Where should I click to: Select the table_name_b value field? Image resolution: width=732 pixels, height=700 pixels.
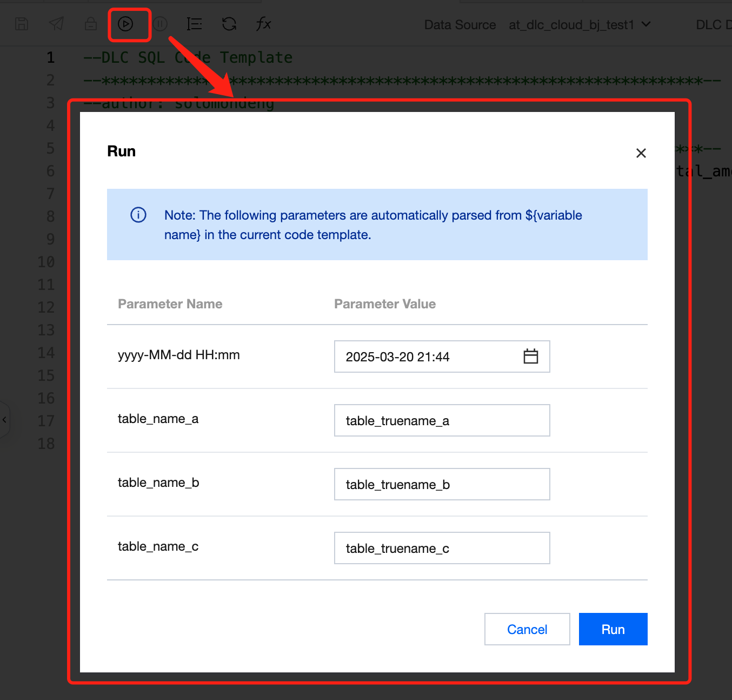[442, 484]
